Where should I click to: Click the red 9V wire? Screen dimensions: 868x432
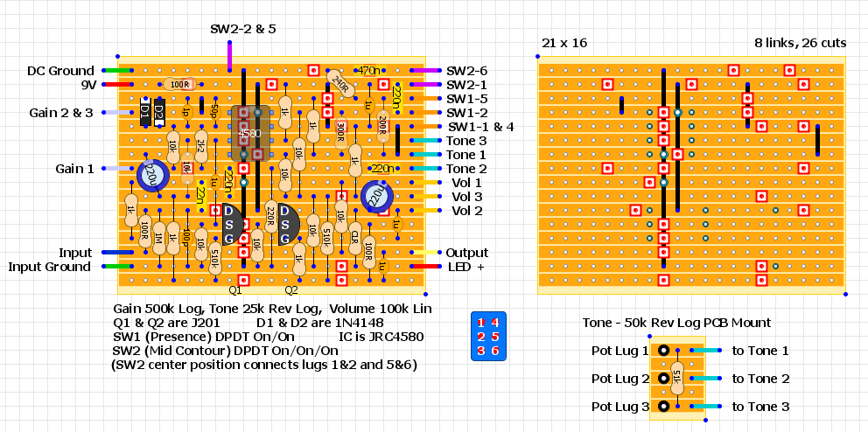(116, 85)
